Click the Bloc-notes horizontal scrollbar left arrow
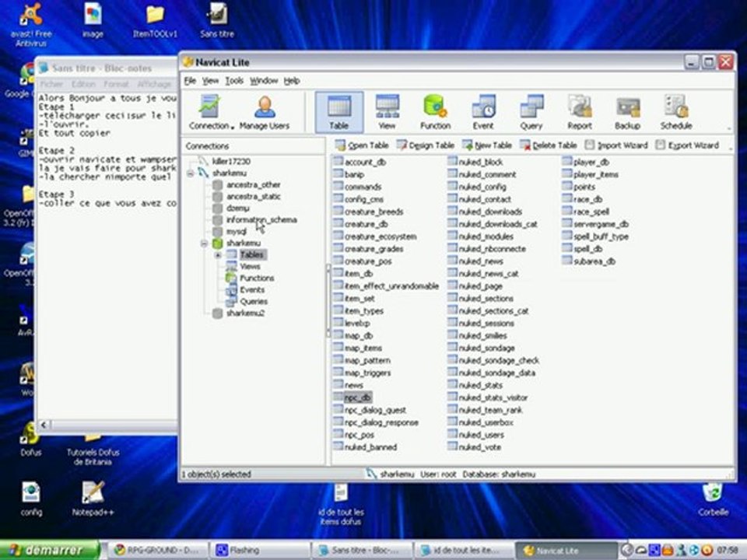Image resolution: width=747 pixels, height=560 pixels. 44,425
